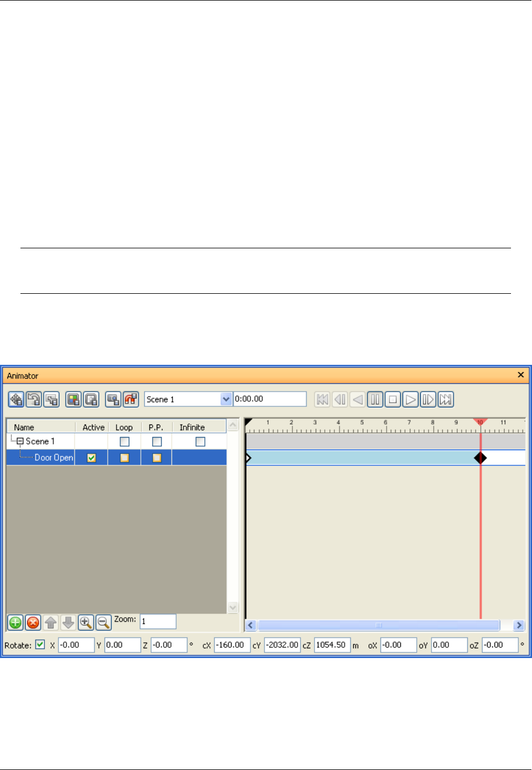
Task: Step back one frame
Action: point(340,399)
